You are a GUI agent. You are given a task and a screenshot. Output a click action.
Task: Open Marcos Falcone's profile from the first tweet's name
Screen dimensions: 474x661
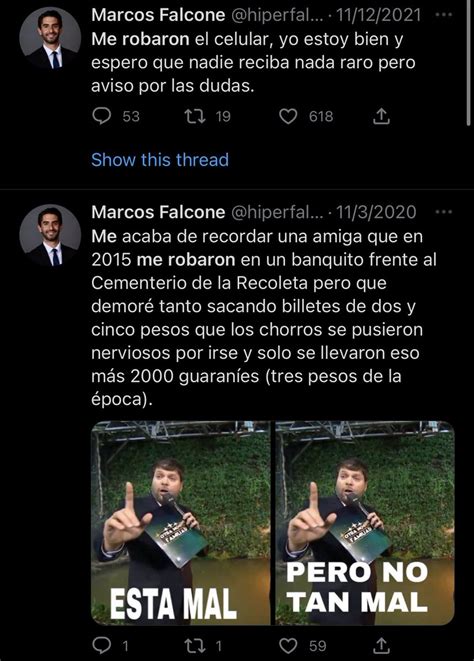click(x=158, y=15)
